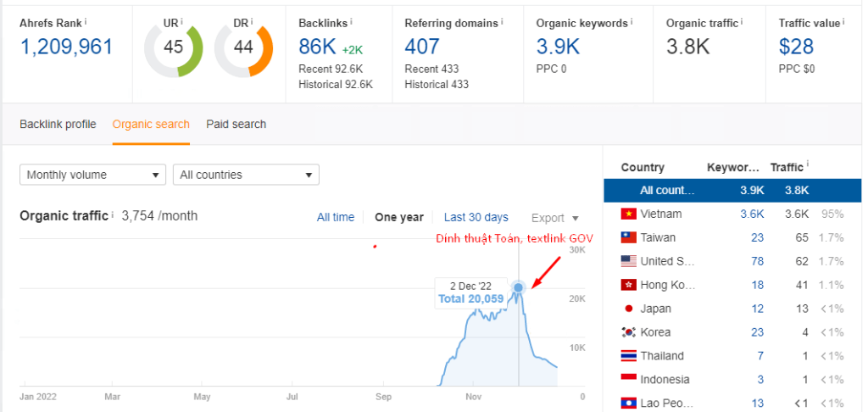Click info icon next to Traffic value
The height and width of the screenshot is (412, 868).
tap(844, 21)
